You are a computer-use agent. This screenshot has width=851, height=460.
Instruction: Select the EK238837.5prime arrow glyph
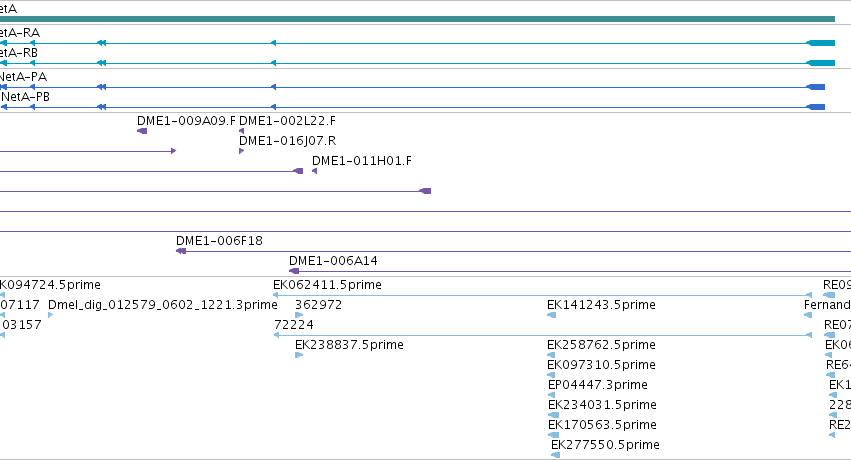point(299,355)
